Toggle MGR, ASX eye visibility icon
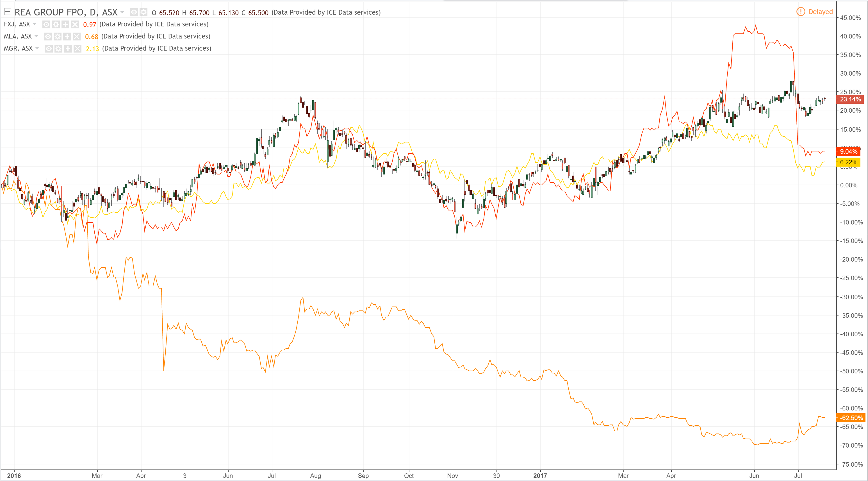Screen dimensions: 868x481 click(49, 49)
